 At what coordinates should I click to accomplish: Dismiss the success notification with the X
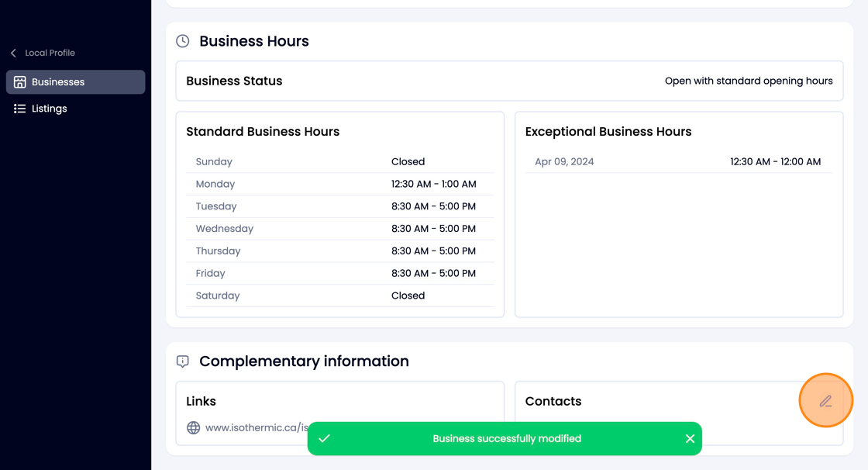(690, 438)
